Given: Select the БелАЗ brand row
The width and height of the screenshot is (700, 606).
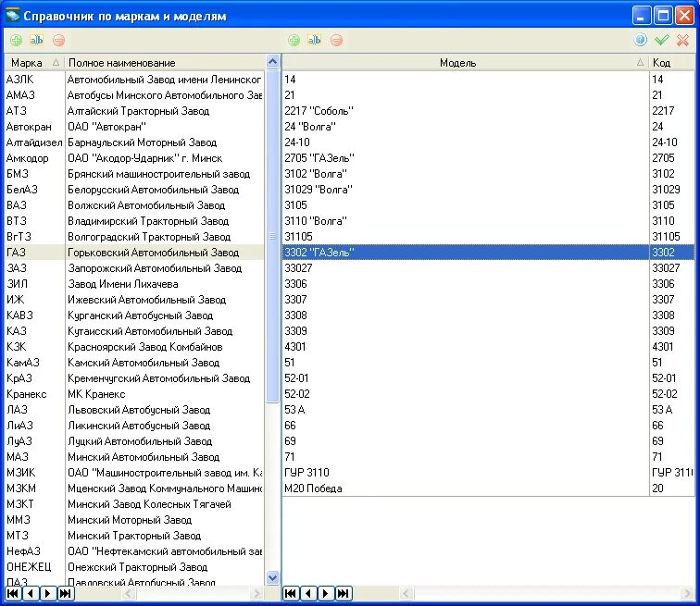Looking at the screenshot, I should pos(134,190).
